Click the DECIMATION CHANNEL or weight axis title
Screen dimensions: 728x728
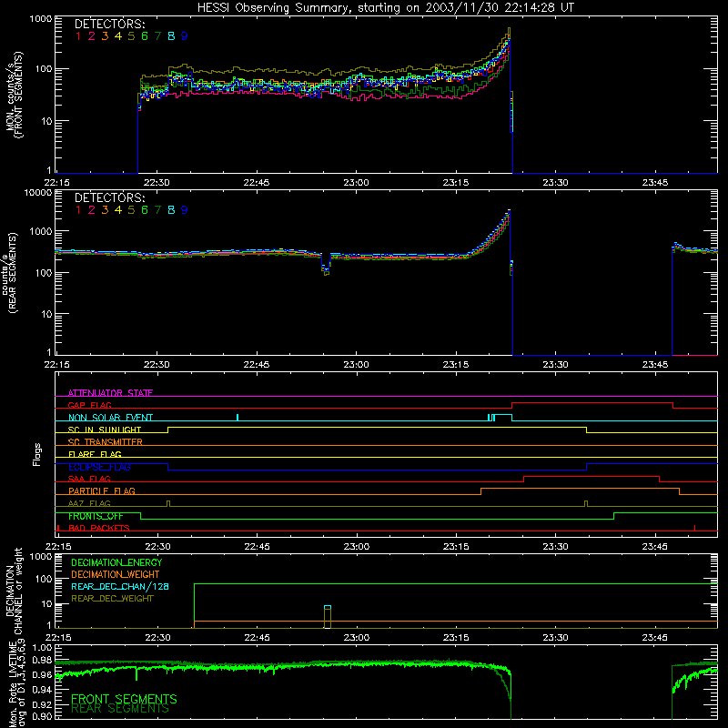coord(14,591)
